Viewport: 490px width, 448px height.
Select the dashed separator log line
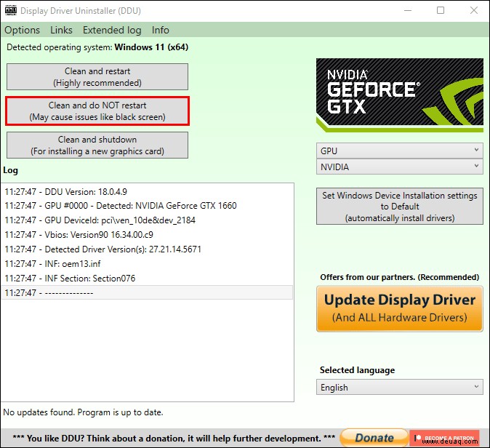pyautogui.click(x=147, y=292)
